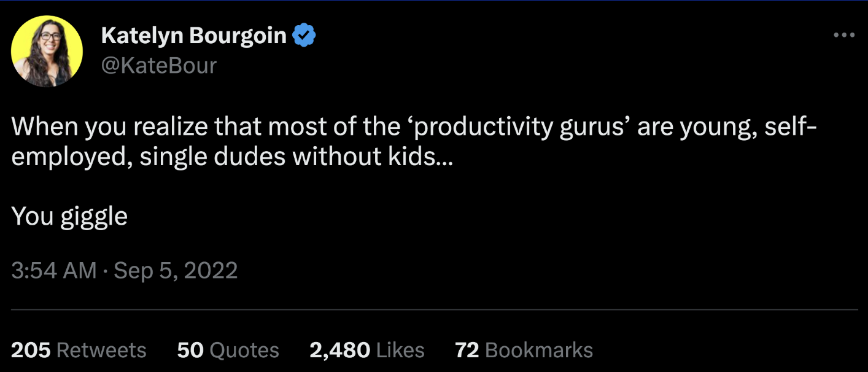Open the @KateBour handle link

(x=158, y=66)
